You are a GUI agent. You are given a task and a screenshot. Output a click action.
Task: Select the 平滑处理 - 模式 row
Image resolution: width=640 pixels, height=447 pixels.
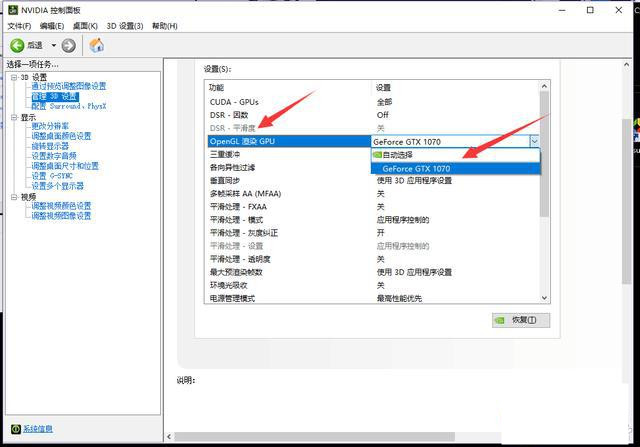coord(373,220)
